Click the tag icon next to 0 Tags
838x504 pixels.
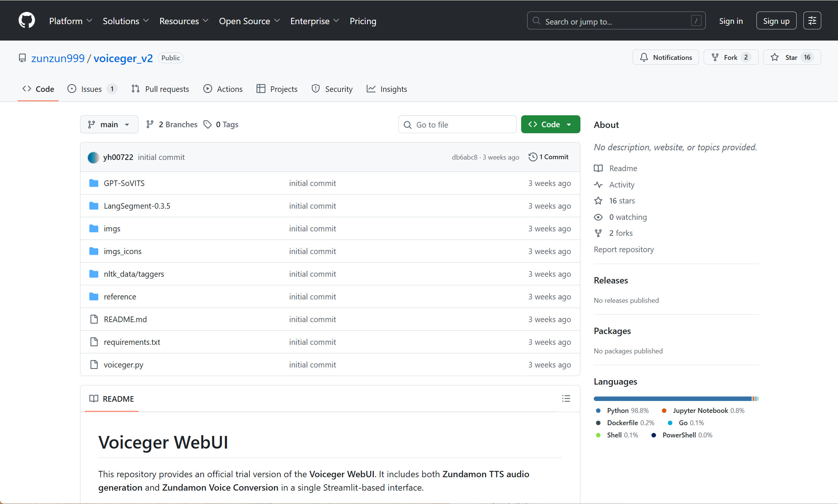207,125
